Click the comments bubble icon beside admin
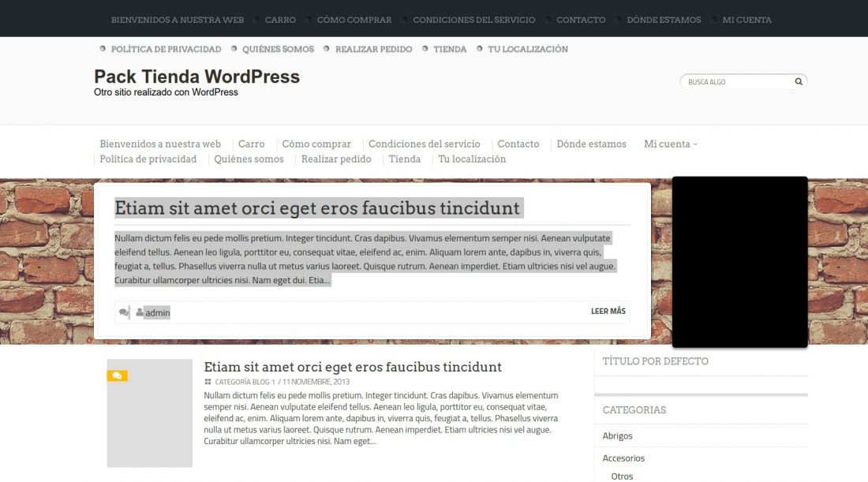 click(x=123, y=312)
